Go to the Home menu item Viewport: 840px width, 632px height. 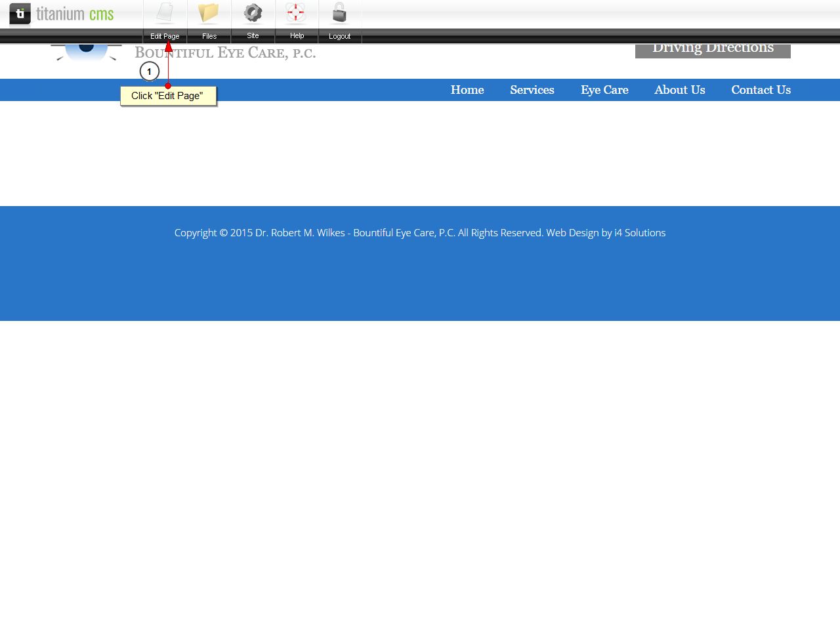coord(467,90)
